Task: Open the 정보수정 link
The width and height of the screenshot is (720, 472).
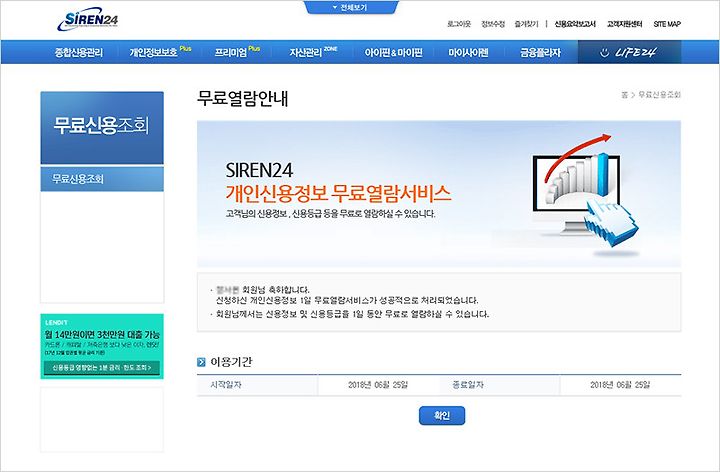Action: [493, 24]
